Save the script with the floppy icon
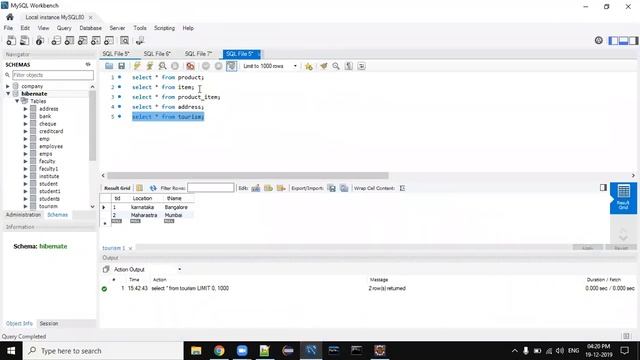 pyautogui.click(x=122, y=66)
